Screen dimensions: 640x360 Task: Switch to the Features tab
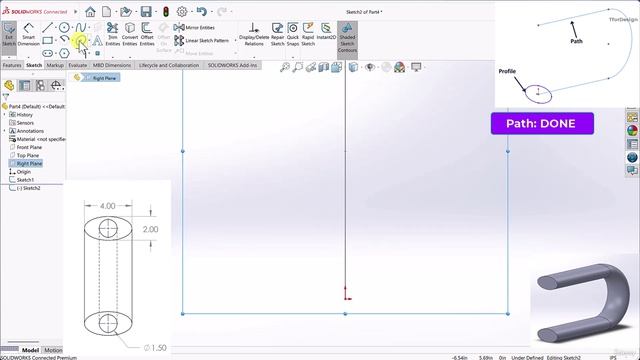point(12,65)
